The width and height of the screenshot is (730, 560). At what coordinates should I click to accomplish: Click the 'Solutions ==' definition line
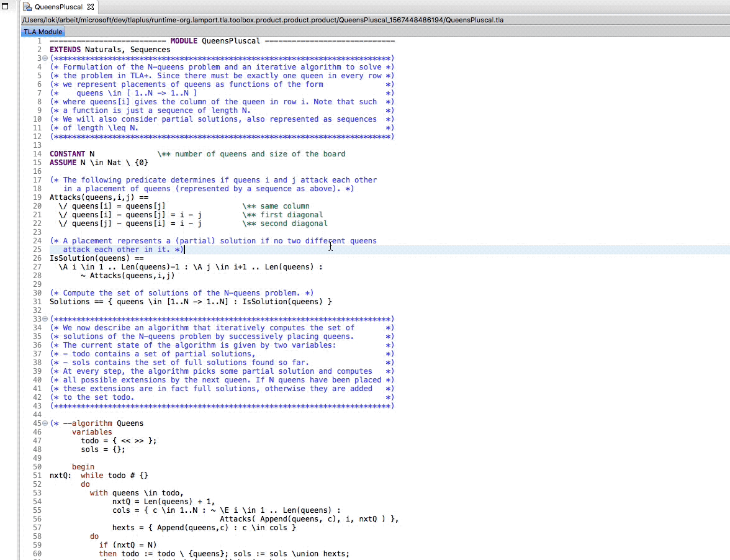coord(191,302)
